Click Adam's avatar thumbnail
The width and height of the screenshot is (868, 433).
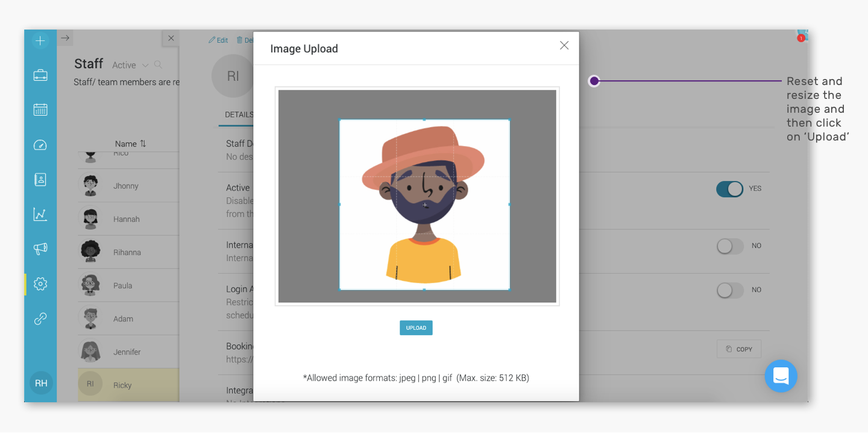click(90, 318)
